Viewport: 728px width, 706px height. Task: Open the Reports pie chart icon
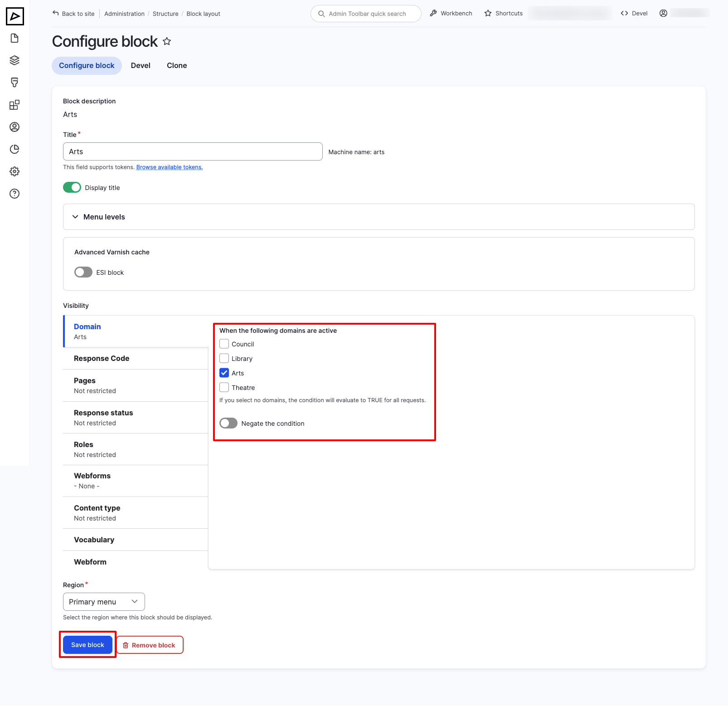15,149
